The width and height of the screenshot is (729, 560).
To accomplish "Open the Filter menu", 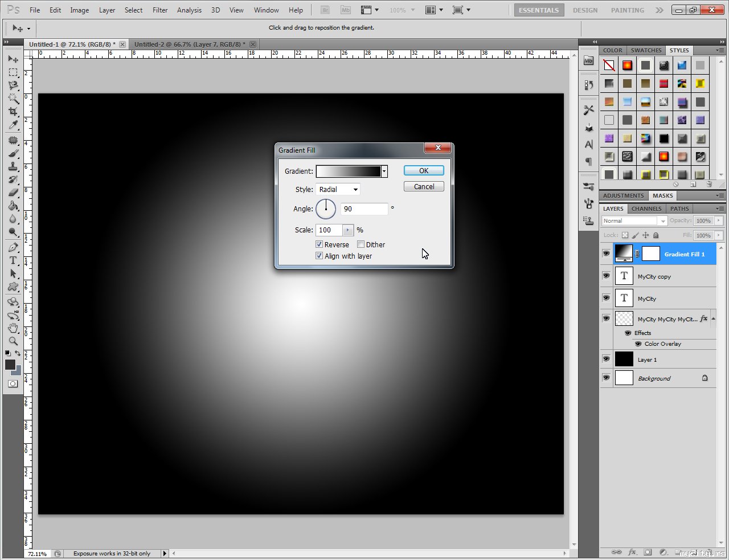I will pyautogui.click(x=160, y=10).
